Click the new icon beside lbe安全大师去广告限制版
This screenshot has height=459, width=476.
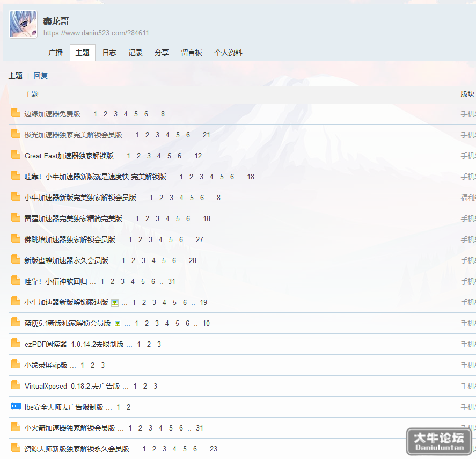tap(16, 406)
